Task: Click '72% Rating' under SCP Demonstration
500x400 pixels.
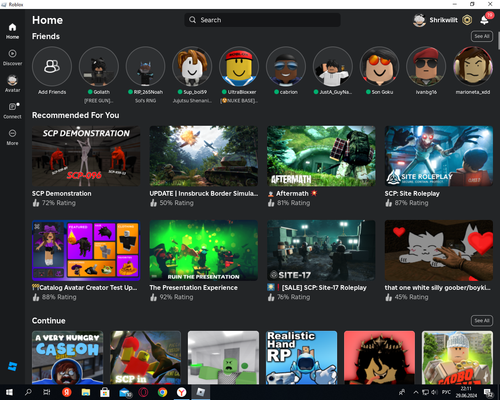Action: [x=59, y=203]
